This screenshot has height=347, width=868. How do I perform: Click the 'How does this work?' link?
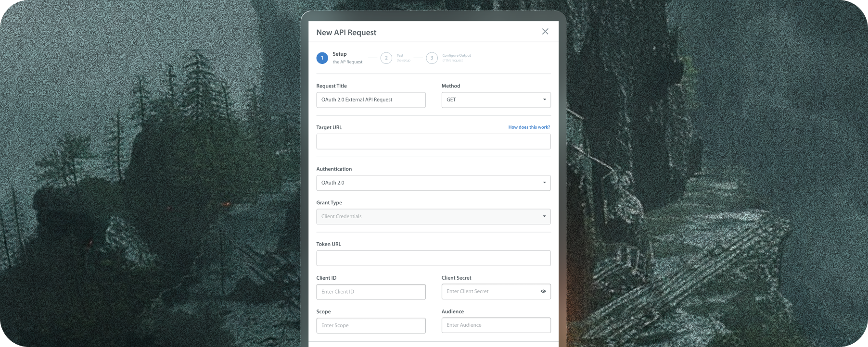tap(529, 127)
